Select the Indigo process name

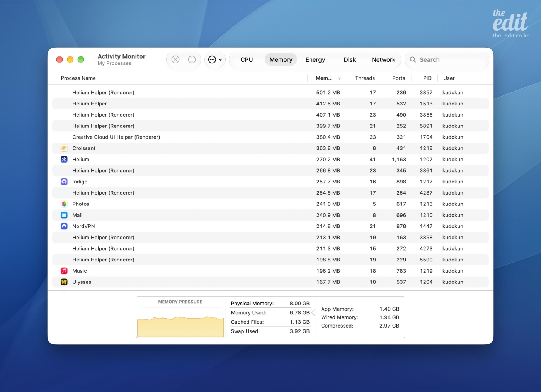click(80, 182)
